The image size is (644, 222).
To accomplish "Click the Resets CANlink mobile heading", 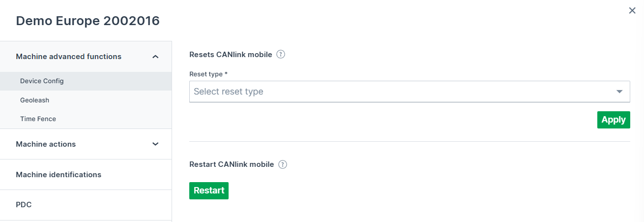I will point(231,55).
